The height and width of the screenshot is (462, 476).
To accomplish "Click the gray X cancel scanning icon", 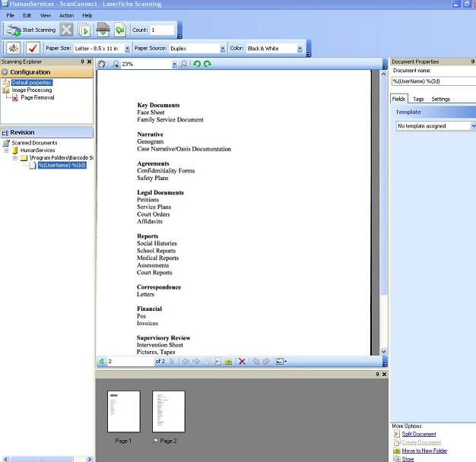I will pos(66,30).
